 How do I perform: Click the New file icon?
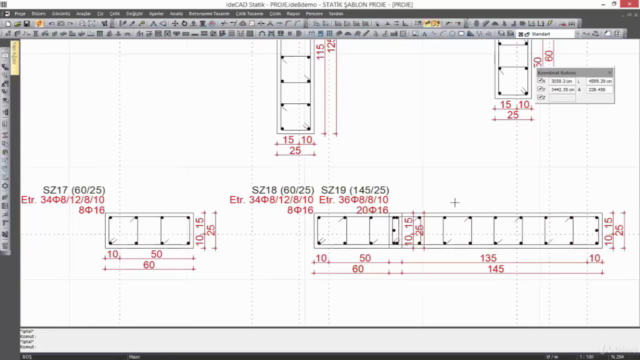8,24
